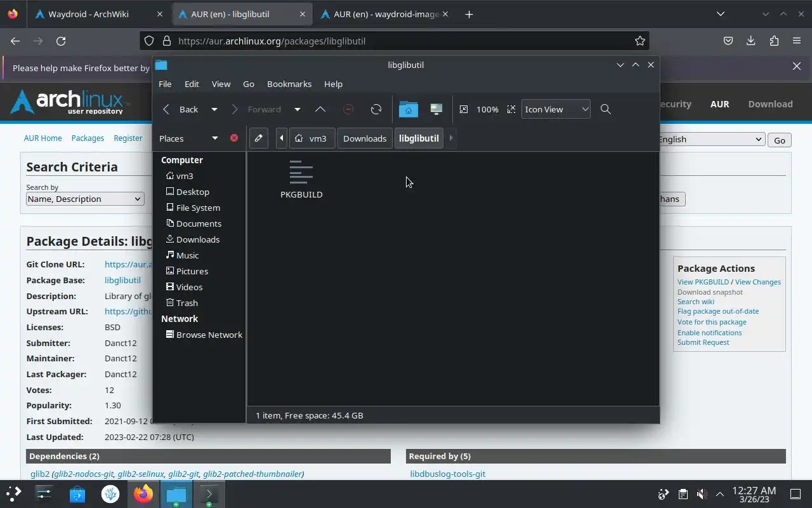Open Places sidebar selector dropdown
Image resolution: width=812 pixels, height=508 pixels.
tap(189, 138)
